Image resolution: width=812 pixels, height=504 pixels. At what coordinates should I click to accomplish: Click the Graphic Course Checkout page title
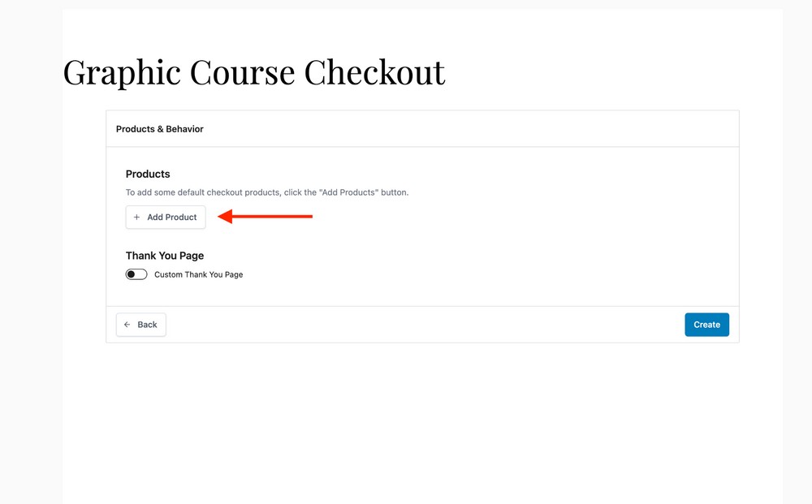point(253,72)
